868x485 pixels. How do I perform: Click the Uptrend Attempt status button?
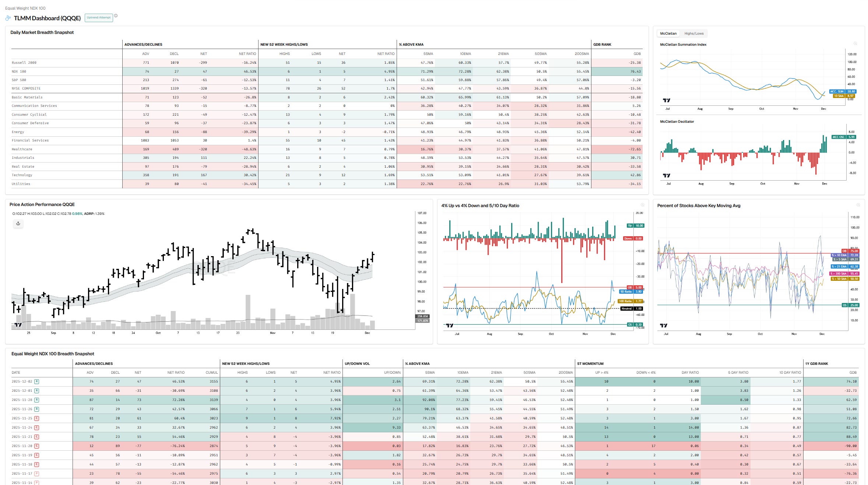coord(99,18)
